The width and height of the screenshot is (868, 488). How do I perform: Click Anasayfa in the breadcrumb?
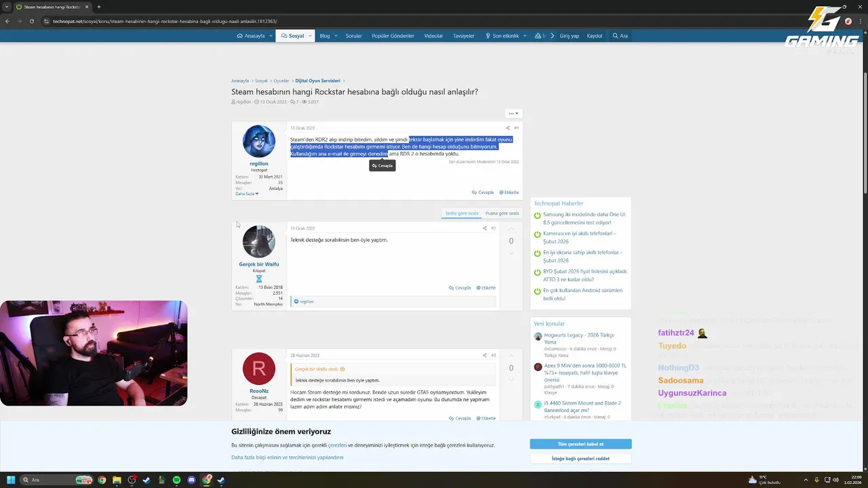[x=240, y=81]
